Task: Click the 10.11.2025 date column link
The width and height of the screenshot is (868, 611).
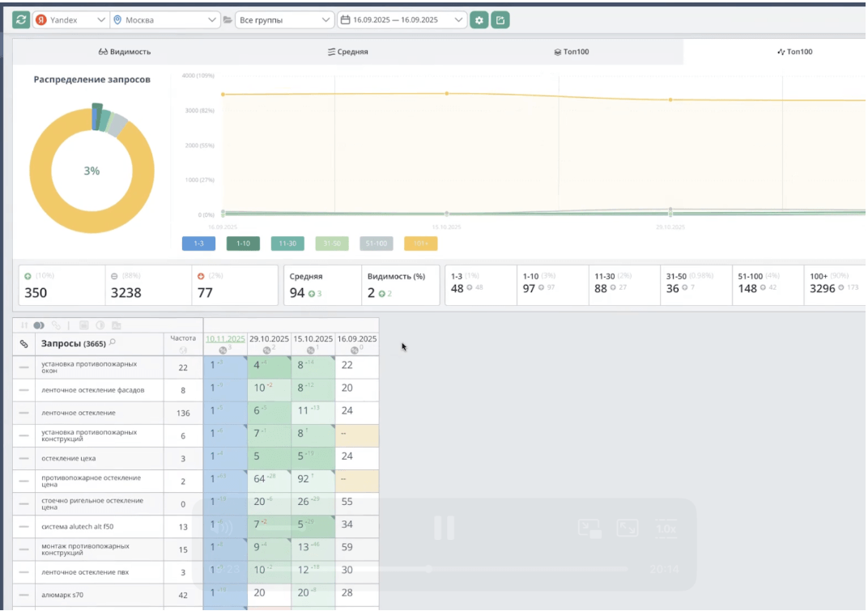Action: click(224, 338)
